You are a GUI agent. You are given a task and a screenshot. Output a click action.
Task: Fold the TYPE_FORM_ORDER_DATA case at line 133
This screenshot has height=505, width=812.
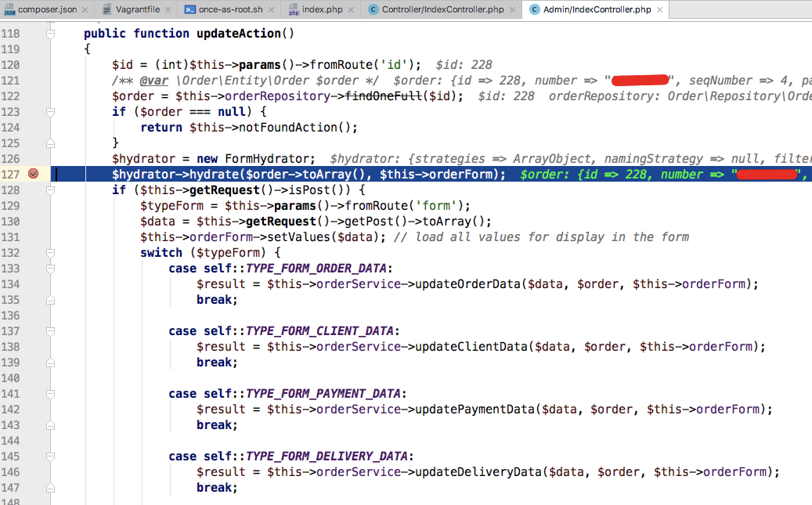pyautogui.click(x=50, y=269)
